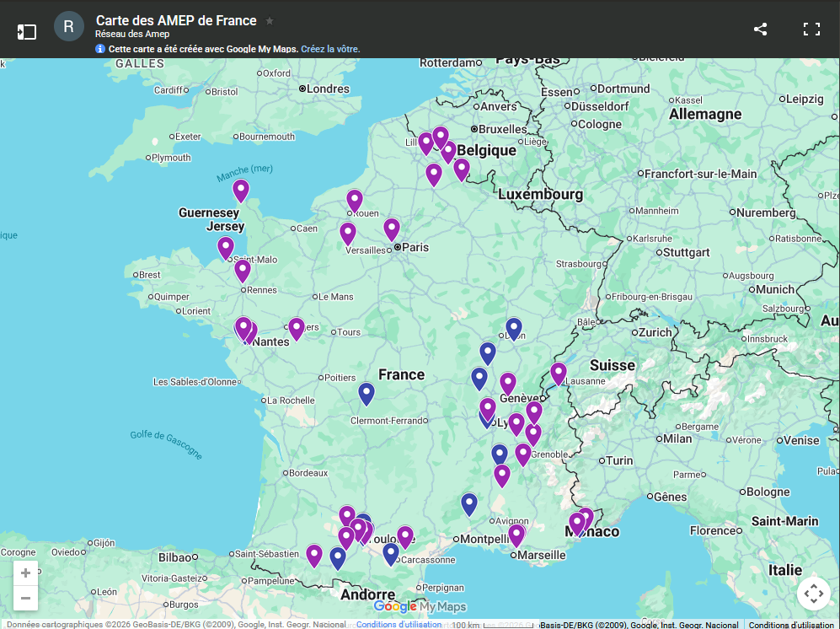Screen dimensions: 840x629
Task: Open map in fullscreen view
Action: (811, 30)
